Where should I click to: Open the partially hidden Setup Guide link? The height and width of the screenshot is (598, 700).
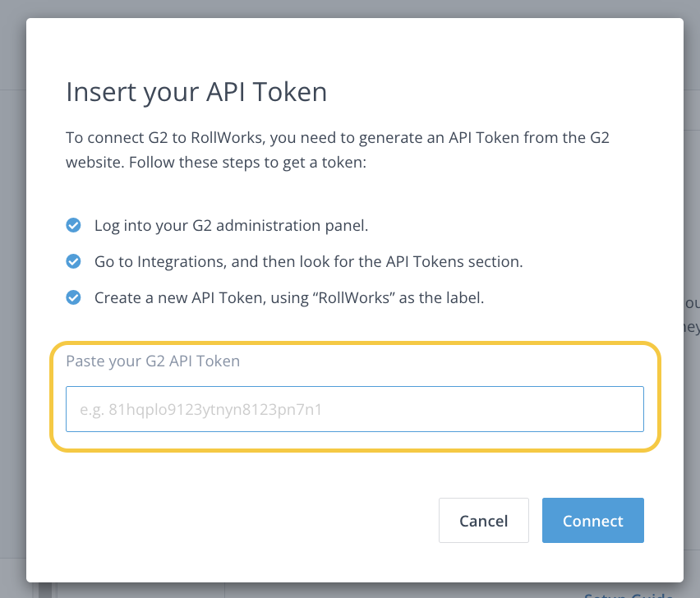629,595
